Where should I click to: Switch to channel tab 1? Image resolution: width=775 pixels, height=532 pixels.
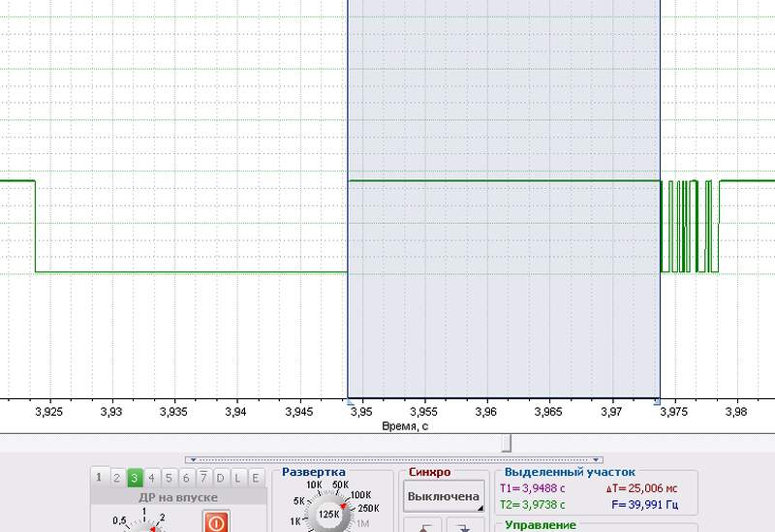point(99,477)
